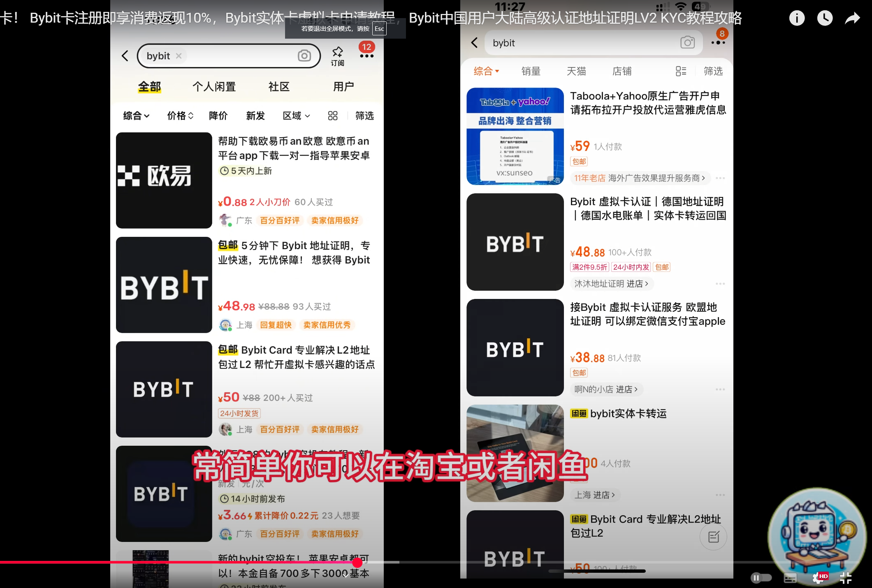The height and width of the screenshot is (588, 872).
Task: Select the 全部 tab
Action: pos(149,87)
